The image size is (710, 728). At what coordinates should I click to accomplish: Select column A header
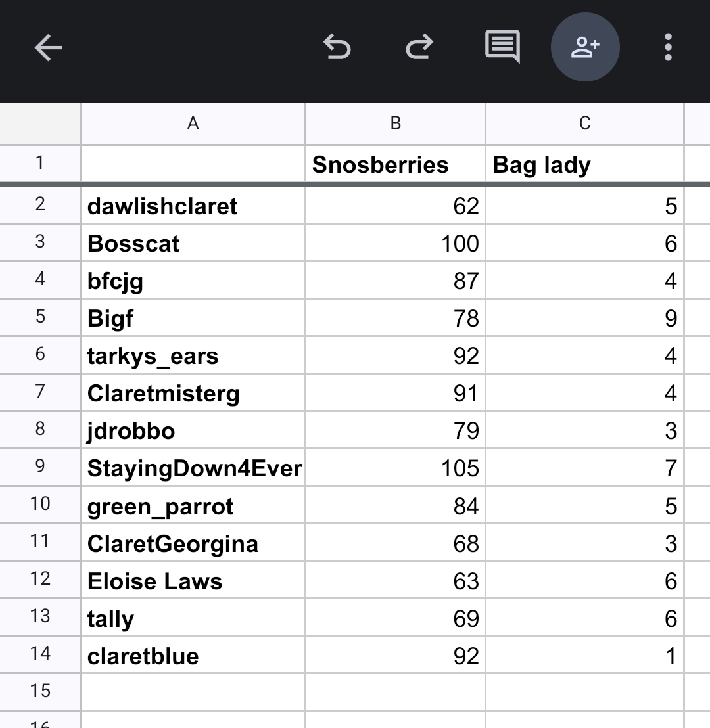(193, 124)
